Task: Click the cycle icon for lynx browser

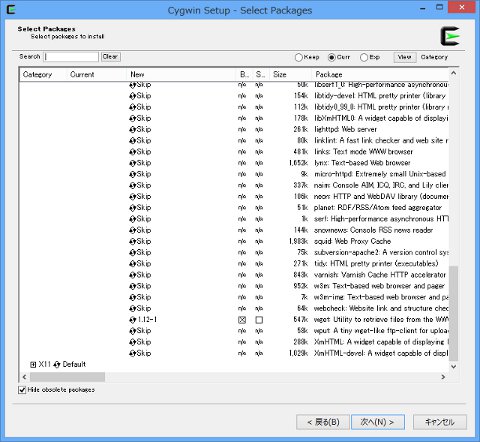Action: [x=133, y=163]
